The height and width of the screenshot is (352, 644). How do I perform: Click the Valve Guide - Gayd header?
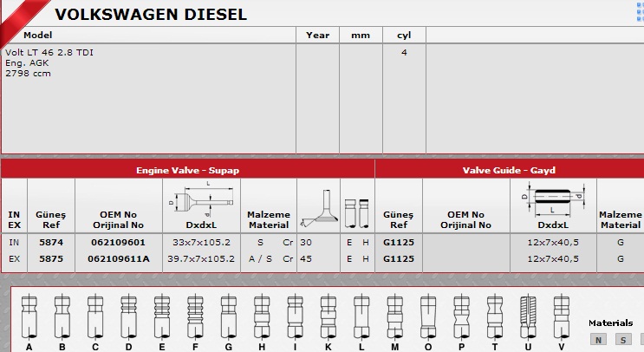[509, 170]
